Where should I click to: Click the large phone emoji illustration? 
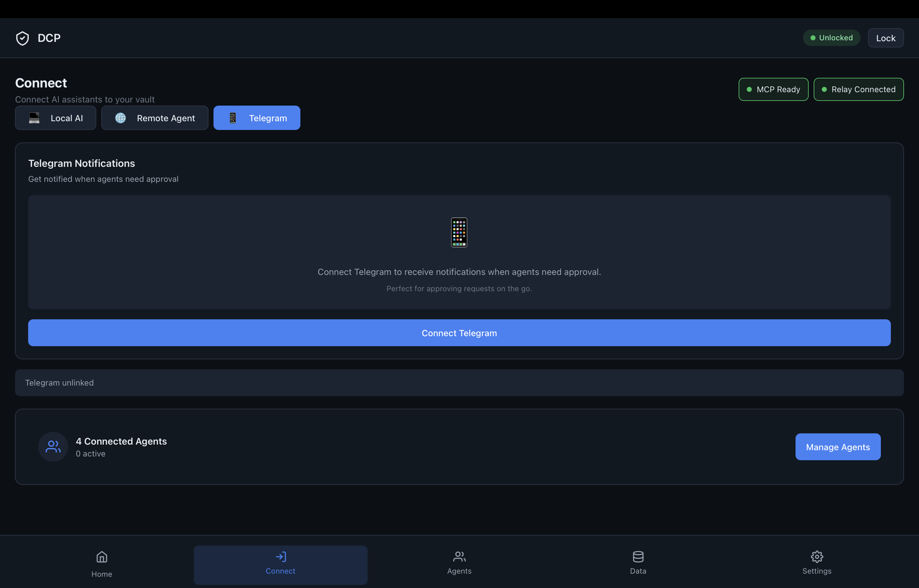pos(459,232)
